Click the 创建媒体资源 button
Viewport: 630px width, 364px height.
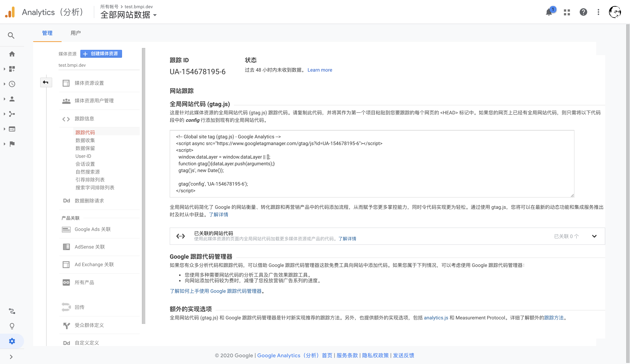[x=101, y=54]
